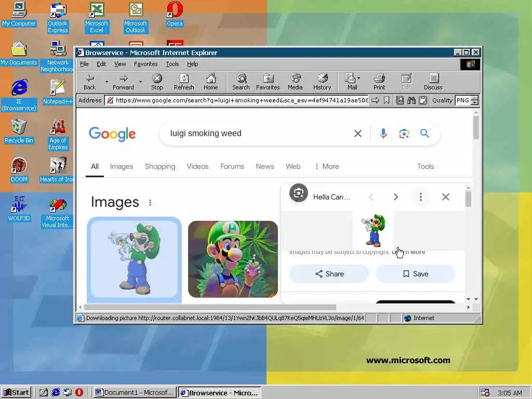Switch to the Shopping results tab
The image size is (532, 399).
click(x=160, y=167)
